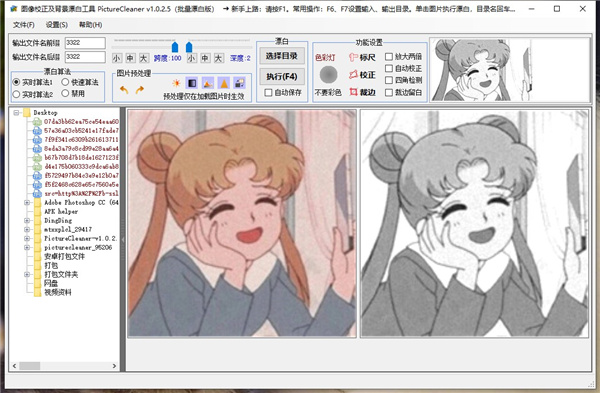The height and width of the screenshot is (393, 600).
Task: Expand the picturecleaner_95206 folder
Action: click(27, 248)
